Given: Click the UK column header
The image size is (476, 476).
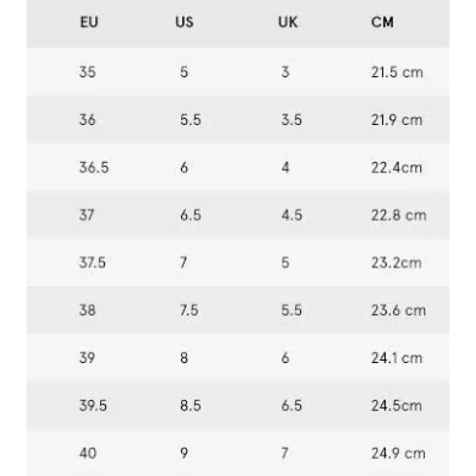Looking at the screenshot, I should tap(288, 22).
